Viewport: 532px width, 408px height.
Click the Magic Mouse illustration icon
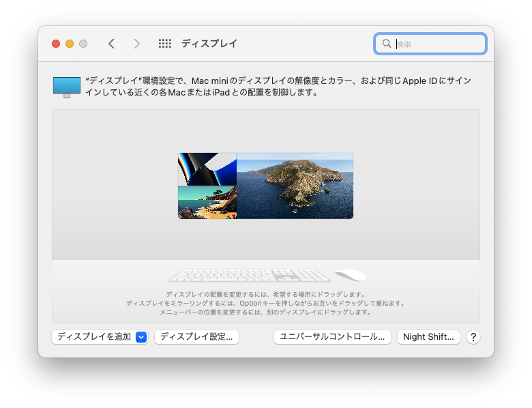pyautogui.click(x=351, y=275)
